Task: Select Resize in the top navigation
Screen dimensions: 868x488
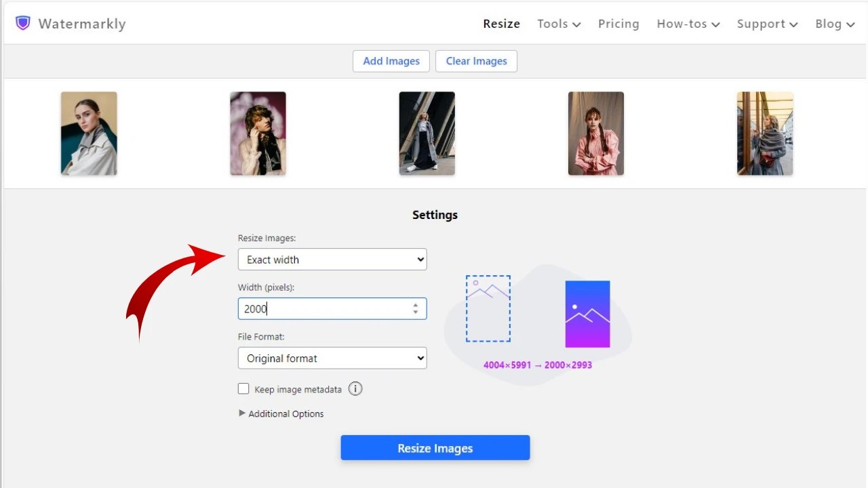Action: click(x=501, y=24)
